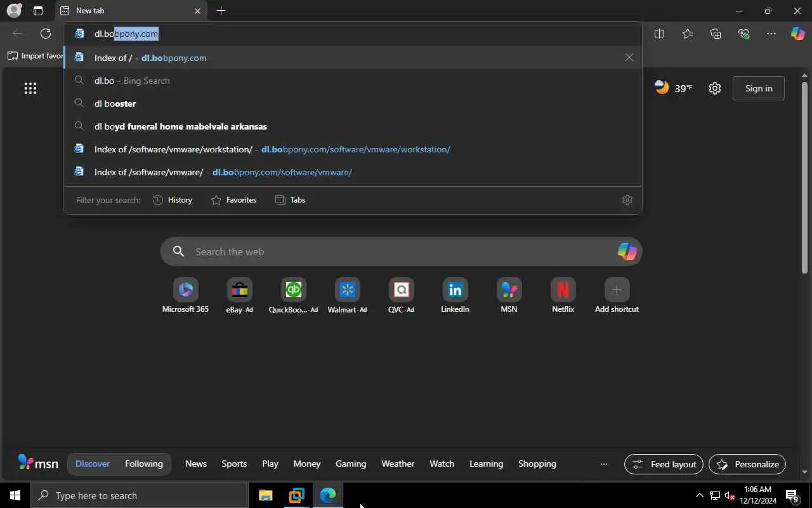Open the tab actions menu icon

[x=38, y=11]
